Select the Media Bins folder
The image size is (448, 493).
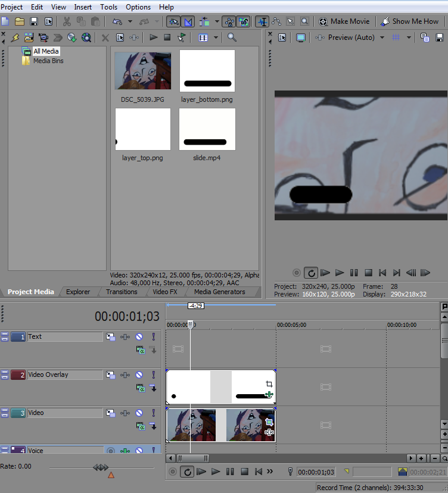[x=48, y=61]
